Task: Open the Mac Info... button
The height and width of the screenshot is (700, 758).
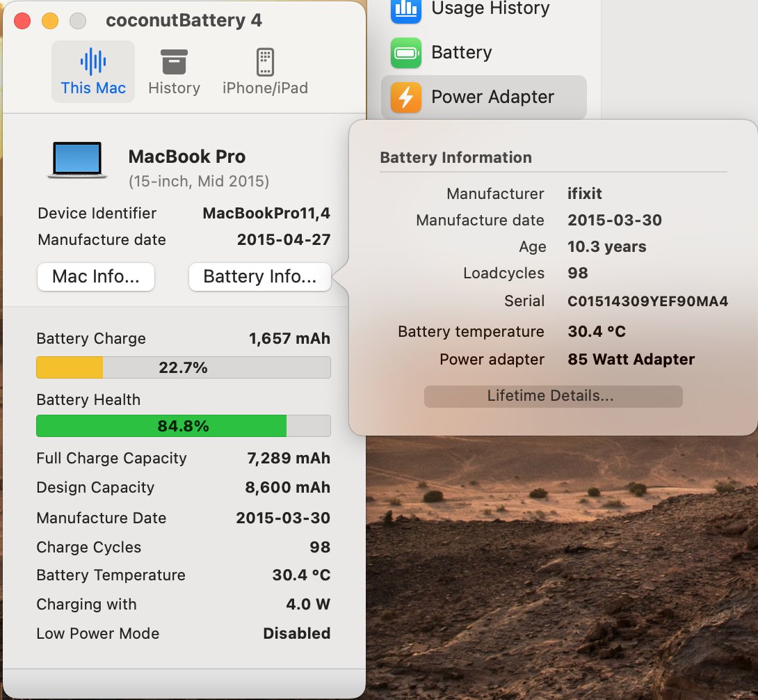Action: (96, 277)
